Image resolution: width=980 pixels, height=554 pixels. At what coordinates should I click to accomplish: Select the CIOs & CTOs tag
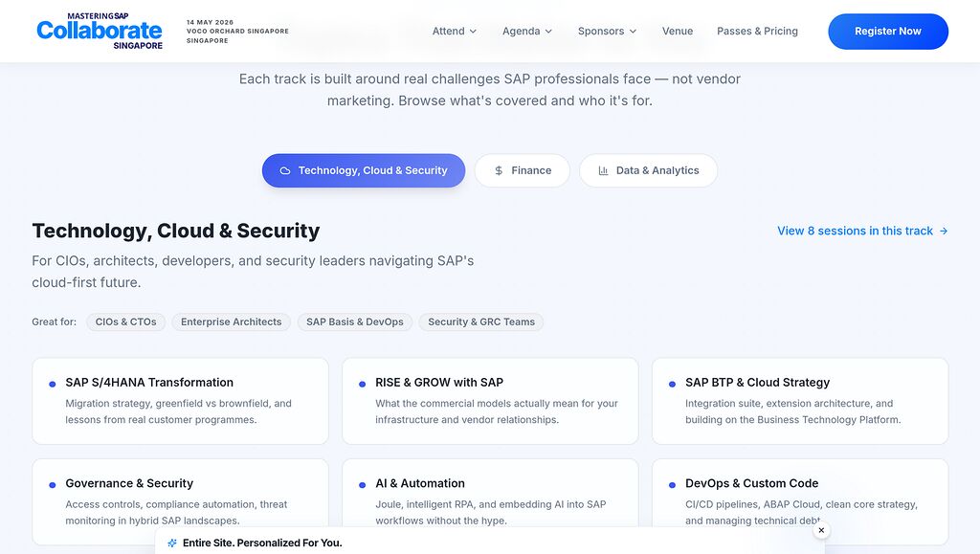[x=125, y=322]
